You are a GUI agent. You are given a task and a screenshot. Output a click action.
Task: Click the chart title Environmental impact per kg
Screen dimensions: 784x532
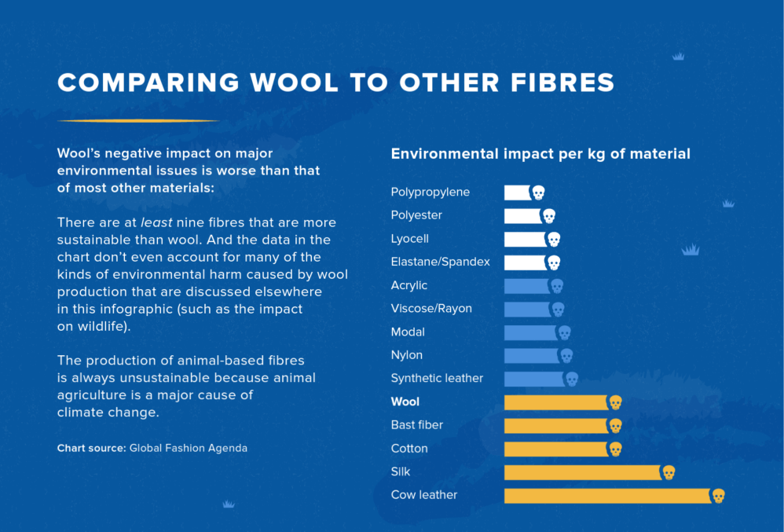pyautogui.click(x=540, y=153)
